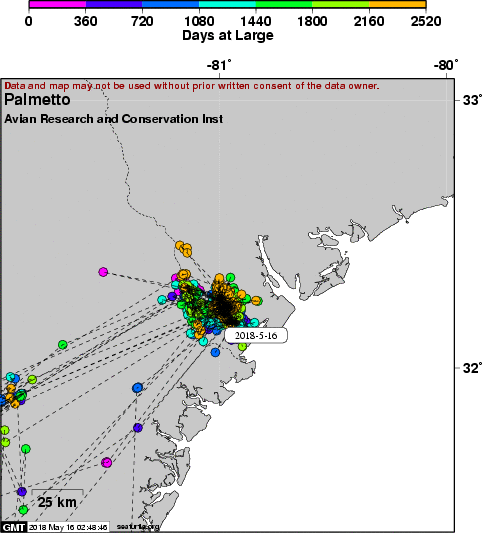The width and height of the screenshot is (482, 533).
Task: Select the blue marker just below the date label
Action: (x=215, y=352)
